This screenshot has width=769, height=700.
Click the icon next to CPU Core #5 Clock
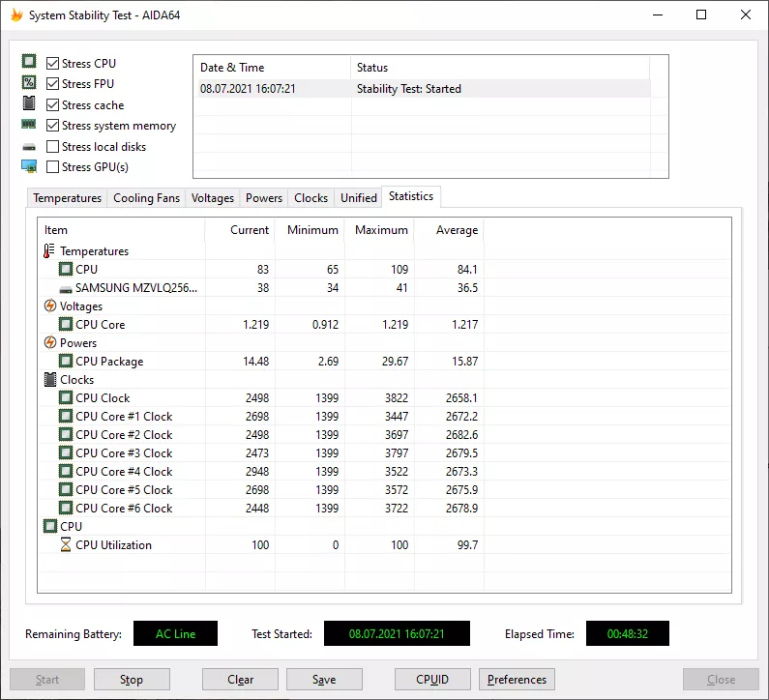click(x=66, y=489)
